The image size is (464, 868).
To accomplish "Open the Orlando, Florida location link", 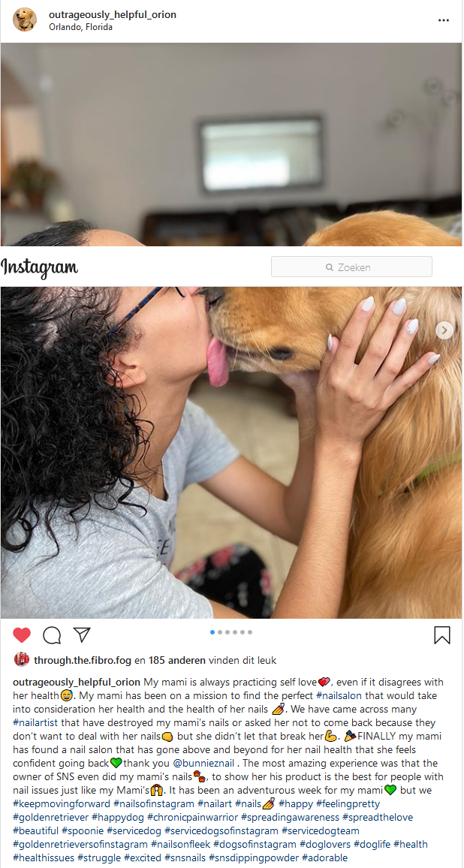I will (x=81, y=26).
